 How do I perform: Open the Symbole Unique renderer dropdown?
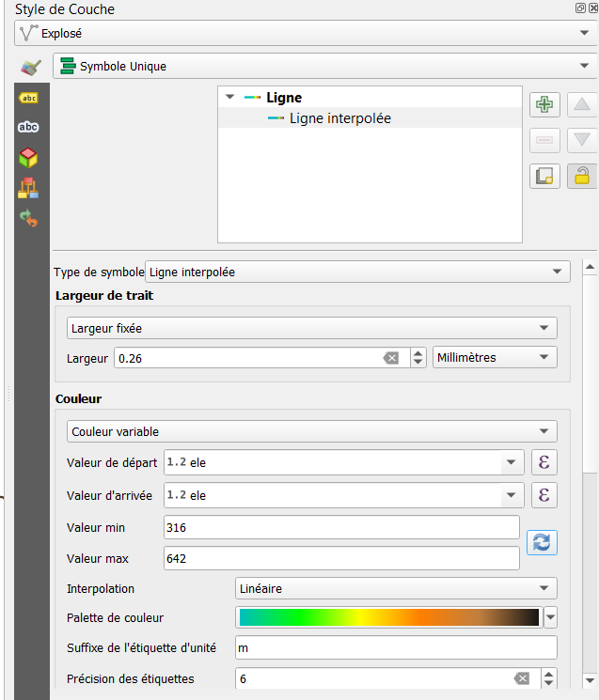[x=324, y=67]
